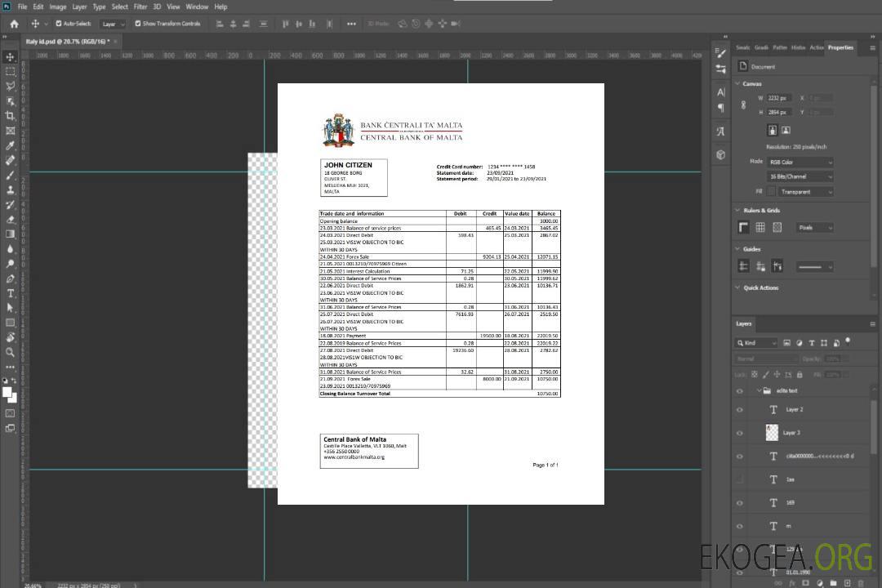This screenshot has height=588, width=882.
Task: Open the Glyphs panel icon
Action: click(x=721, y=131)
